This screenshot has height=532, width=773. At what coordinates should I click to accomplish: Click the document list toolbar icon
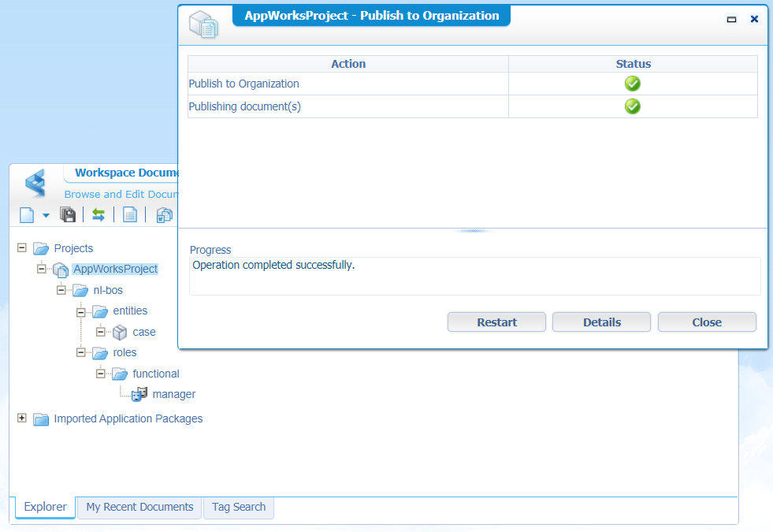tap(130, 214)
